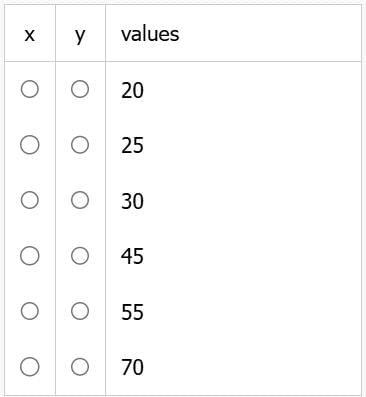Viewport: 366px width, 397px height.
Task: Mark 55 as the x value
Action: 30,311
